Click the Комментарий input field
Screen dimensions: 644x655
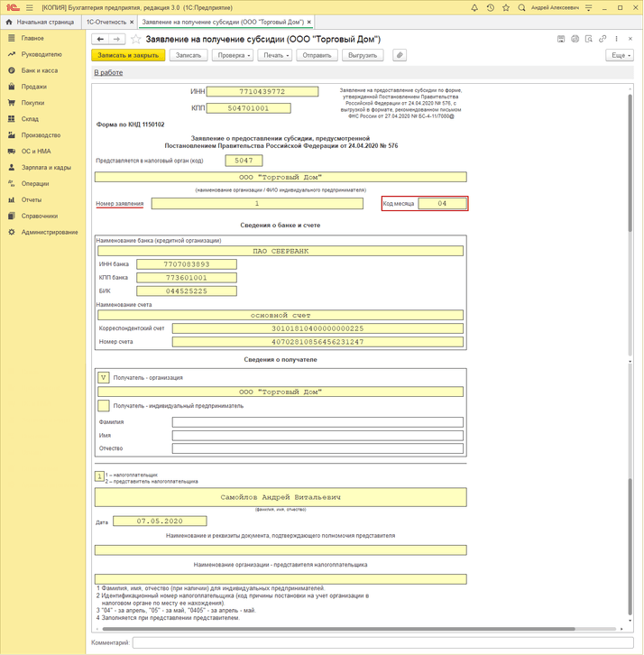(382, 643)
